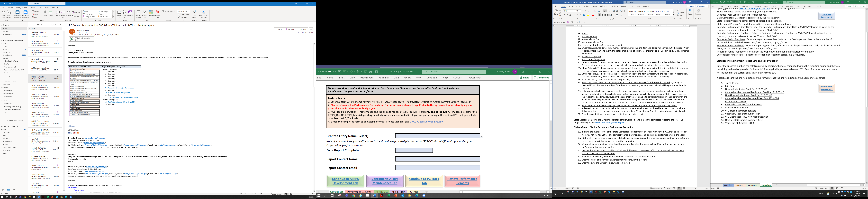
Task: Toggle AutoSave in FY22 AF QSR Form workbook
Action: pos(722,2)
